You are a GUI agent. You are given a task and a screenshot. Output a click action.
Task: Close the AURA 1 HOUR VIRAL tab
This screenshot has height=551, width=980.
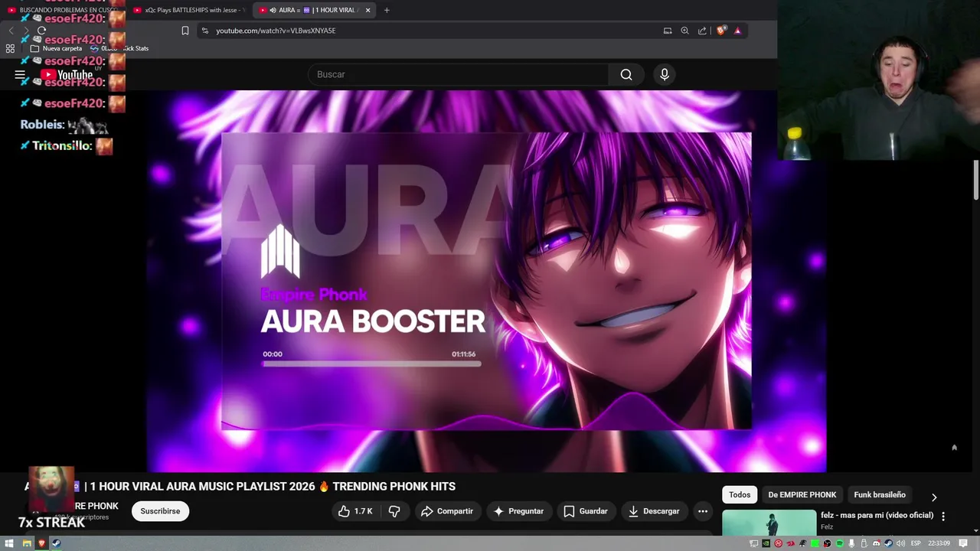[368, 10]
